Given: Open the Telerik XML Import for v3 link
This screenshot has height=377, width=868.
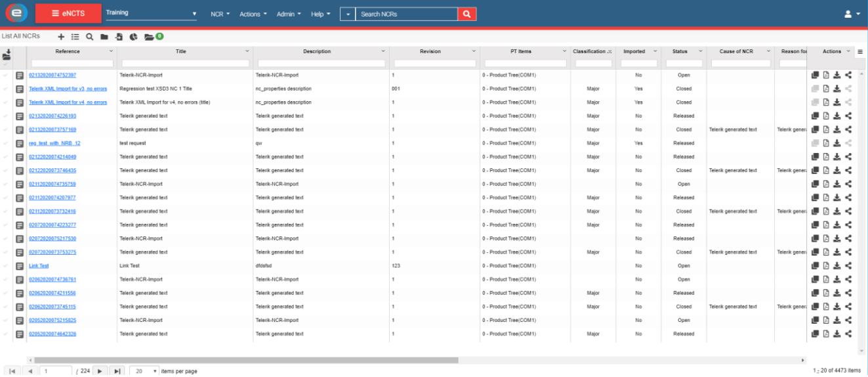Looking at the screenshot, I should [x=68, y=89].
